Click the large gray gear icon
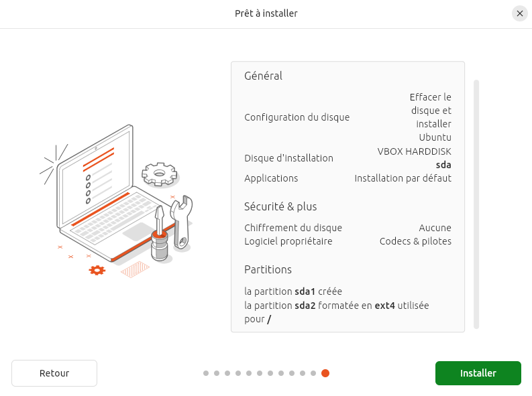 160,174
